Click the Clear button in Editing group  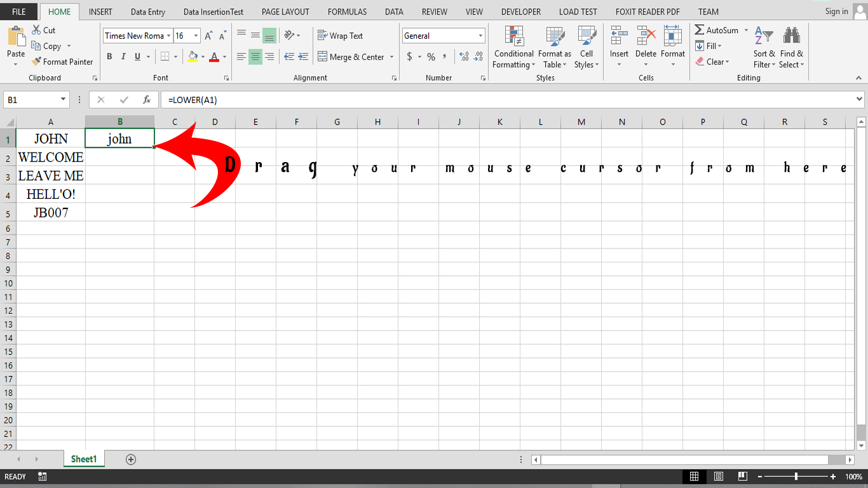[712, 62]
